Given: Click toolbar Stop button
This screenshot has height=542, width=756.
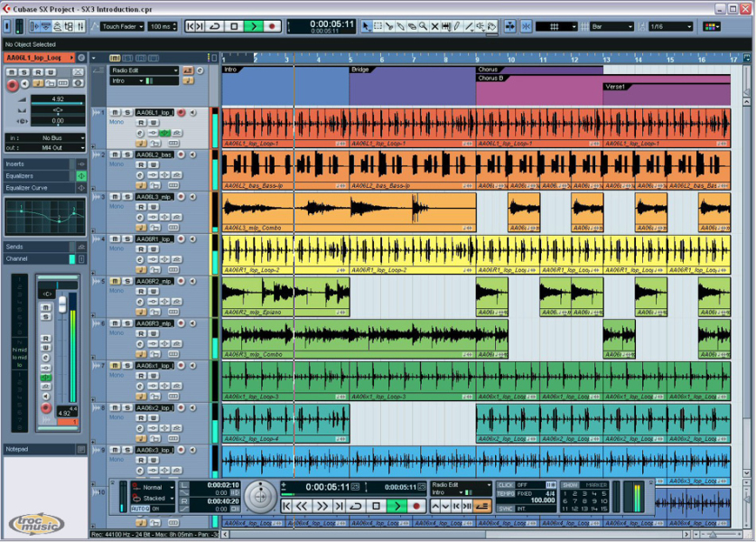Looking at the screenshot, I should click(x=234, y=26).
